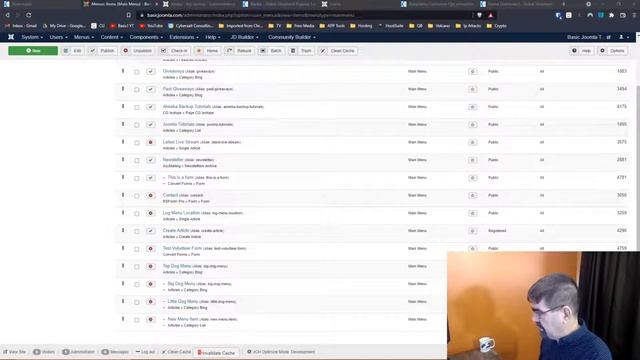Toggle published status of Giveaways item
Viewport: 640px width, 360px height.
[x=151, y=71]
